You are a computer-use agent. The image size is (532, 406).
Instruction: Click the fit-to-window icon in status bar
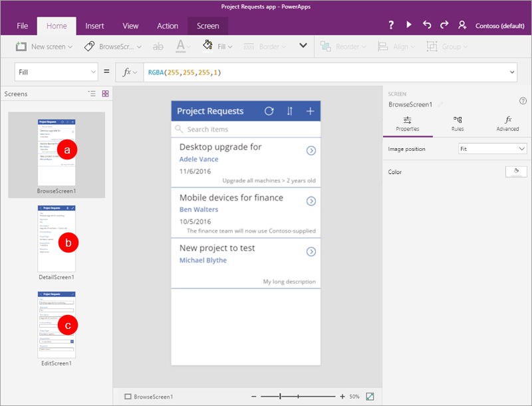370,397
